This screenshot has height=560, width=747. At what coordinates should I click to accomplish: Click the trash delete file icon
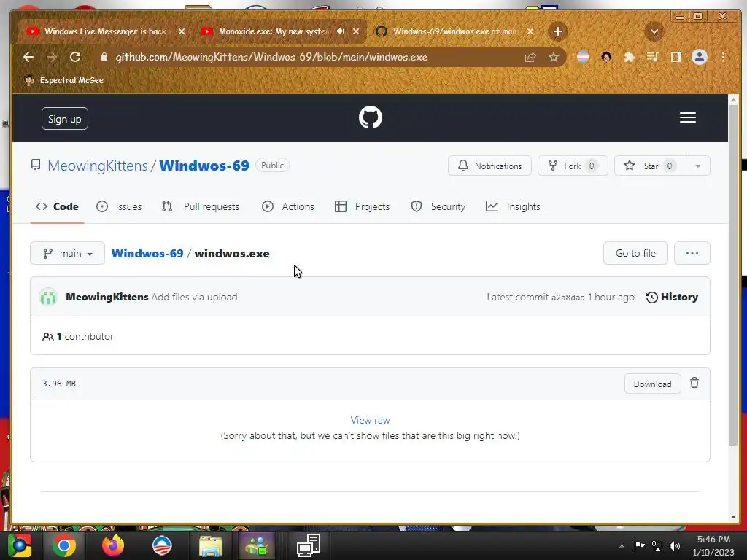click(x=694, y=383)
